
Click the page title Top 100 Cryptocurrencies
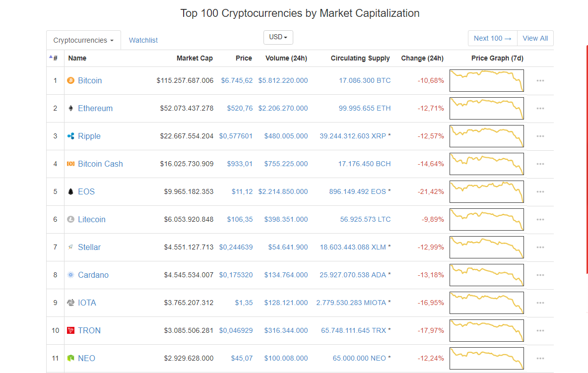(300, 13)
